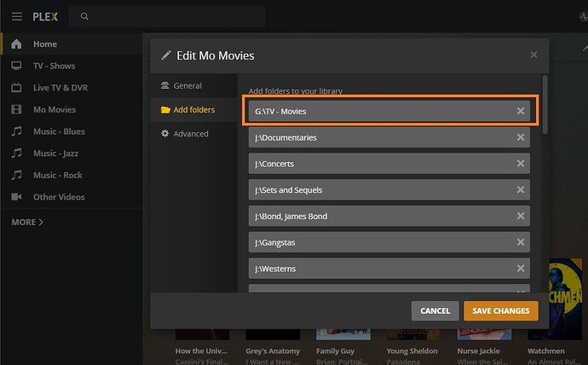588x365 pixels.
Task: Click the Music - Blues note icon
Action: (16, 131)
